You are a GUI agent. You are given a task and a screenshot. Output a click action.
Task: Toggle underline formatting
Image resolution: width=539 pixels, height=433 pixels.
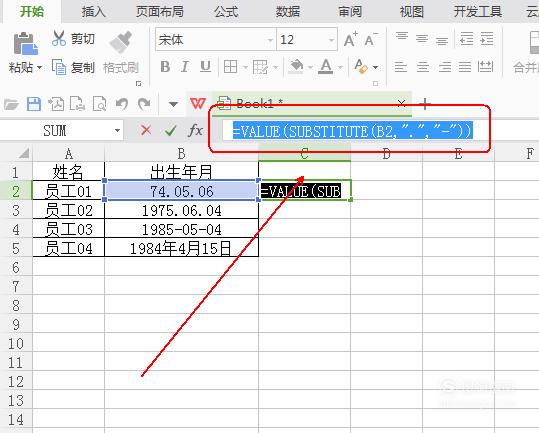point(205,67)
